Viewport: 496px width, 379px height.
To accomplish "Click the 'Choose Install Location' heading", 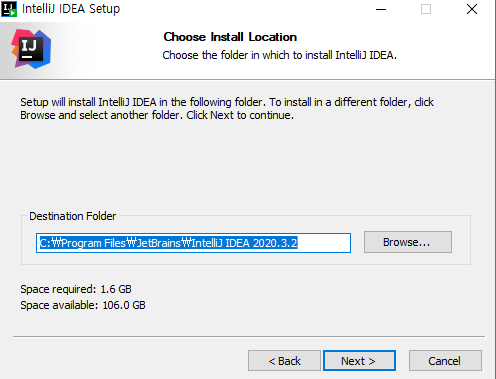I will 230,37.
